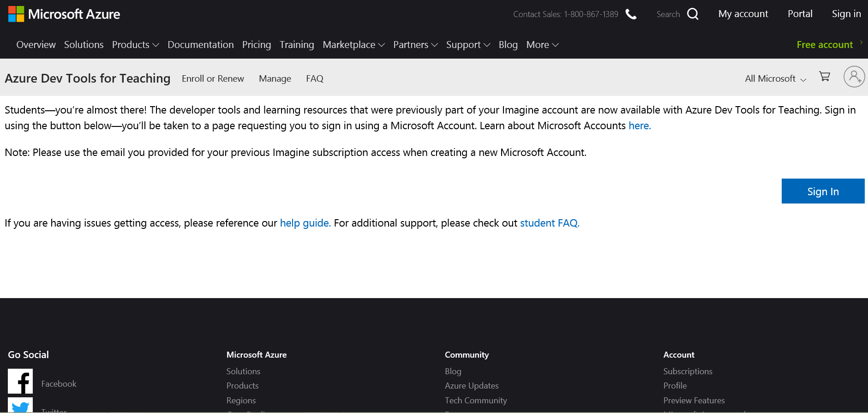Image resolution: width=868 pixels, height=413 pixels.
Task: Click the Twitter bird icon
Action: tap(20, 406)
